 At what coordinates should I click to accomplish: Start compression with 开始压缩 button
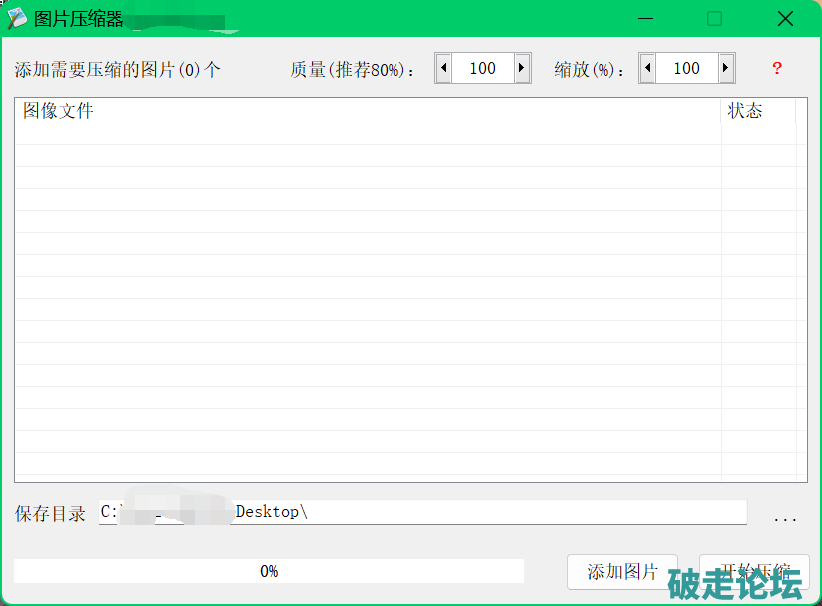[x=753, y=571]
